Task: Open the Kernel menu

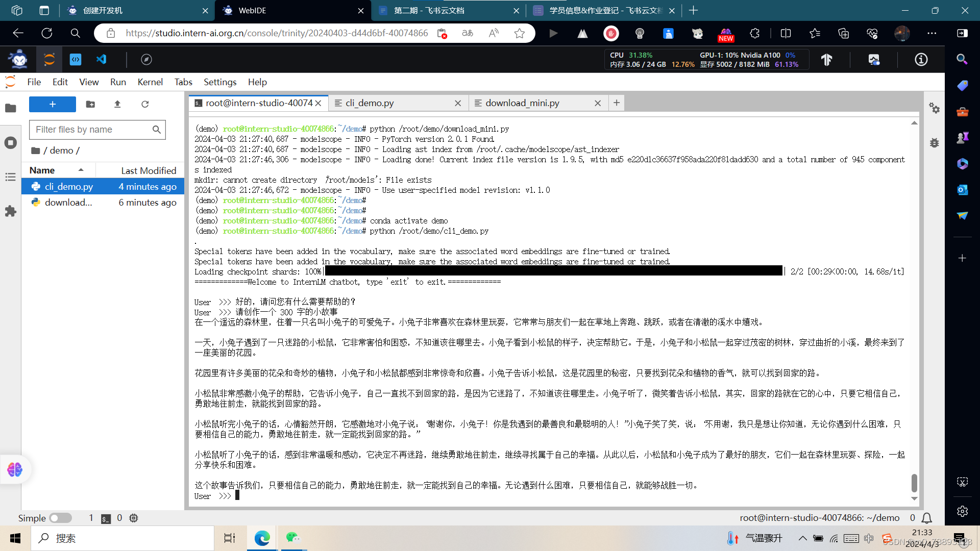Action: [150, 82]
